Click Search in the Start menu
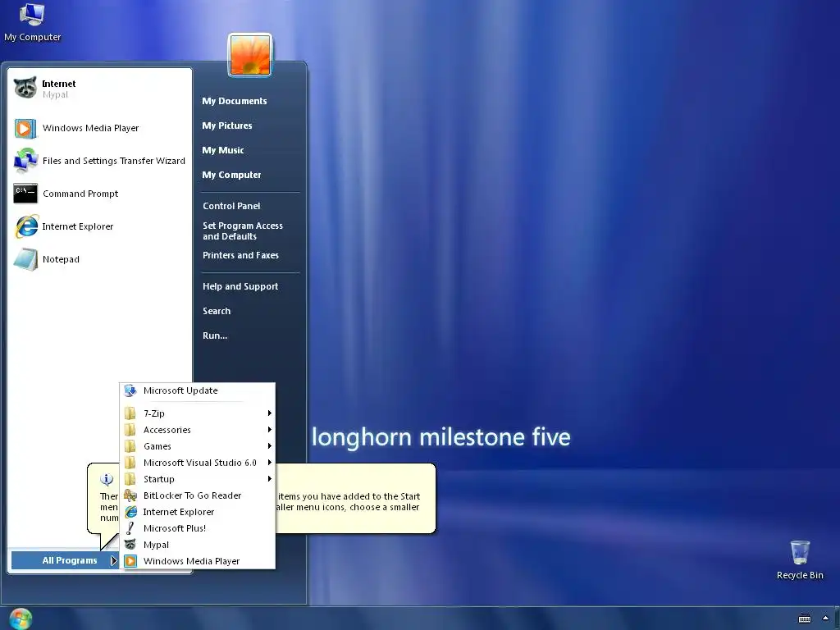 pyautogui.click(x=217, y=311)
